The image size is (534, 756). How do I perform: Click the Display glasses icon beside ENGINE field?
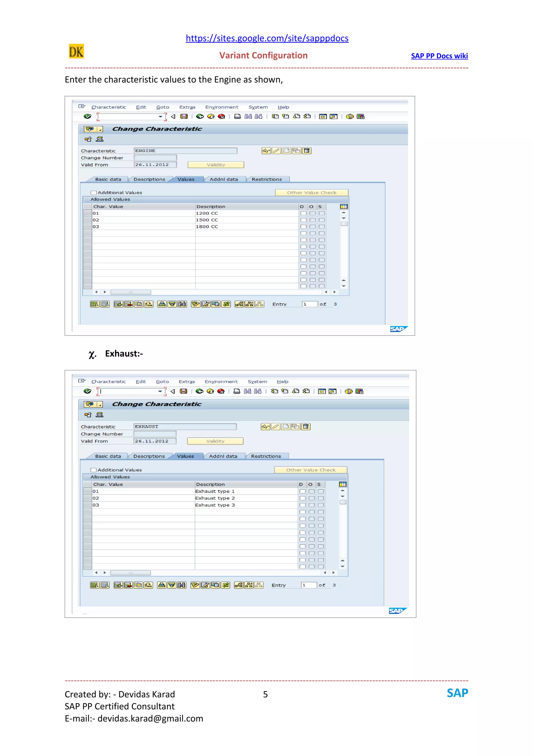pos(266,151)
